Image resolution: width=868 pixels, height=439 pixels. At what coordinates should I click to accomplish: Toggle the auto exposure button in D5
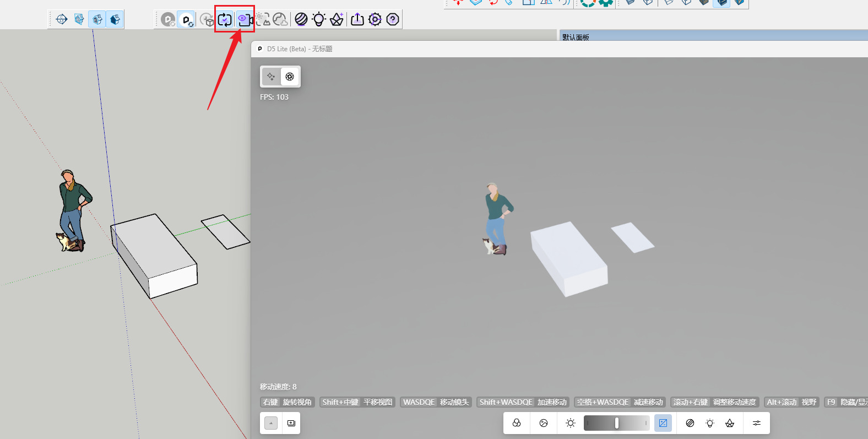(663, 423)
